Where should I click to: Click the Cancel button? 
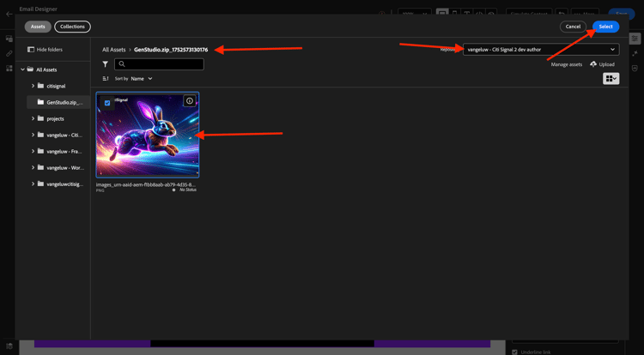(x=573, y=27)
